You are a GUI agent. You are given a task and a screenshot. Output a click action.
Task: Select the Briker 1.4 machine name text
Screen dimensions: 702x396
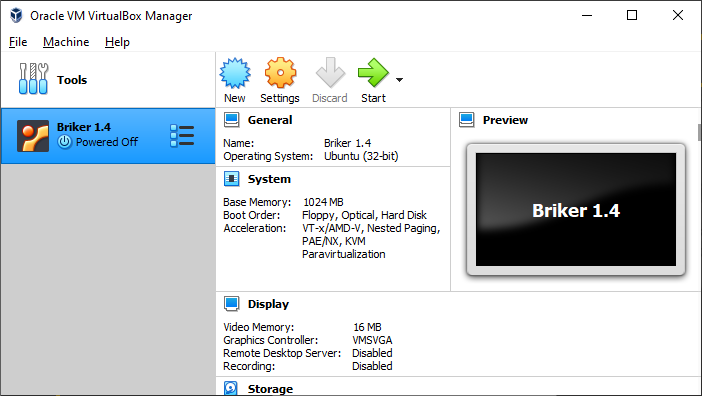(x=84, y=127)
